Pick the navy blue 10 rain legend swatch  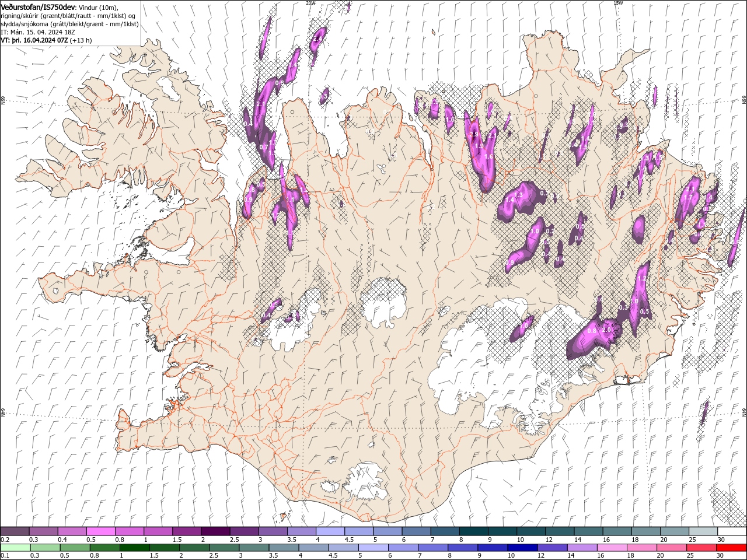522,548
